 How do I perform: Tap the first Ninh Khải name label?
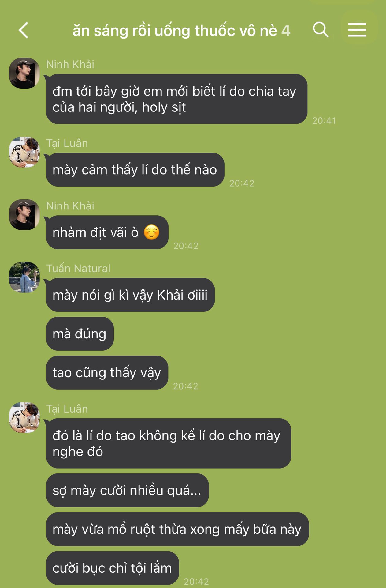[x=70, y=64]
